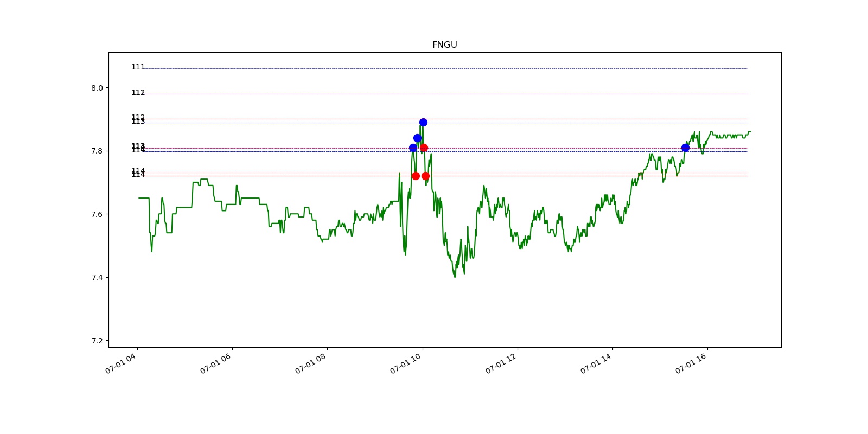Click the 07-01 10 x-axis label
This screenshot has width=868, height=434.
click(406, 363)
